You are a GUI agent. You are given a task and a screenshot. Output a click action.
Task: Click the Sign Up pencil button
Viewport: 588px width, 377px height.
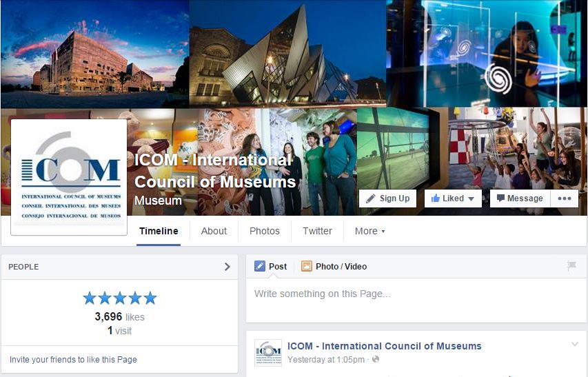pyautogui.click(x=387, y=198)
